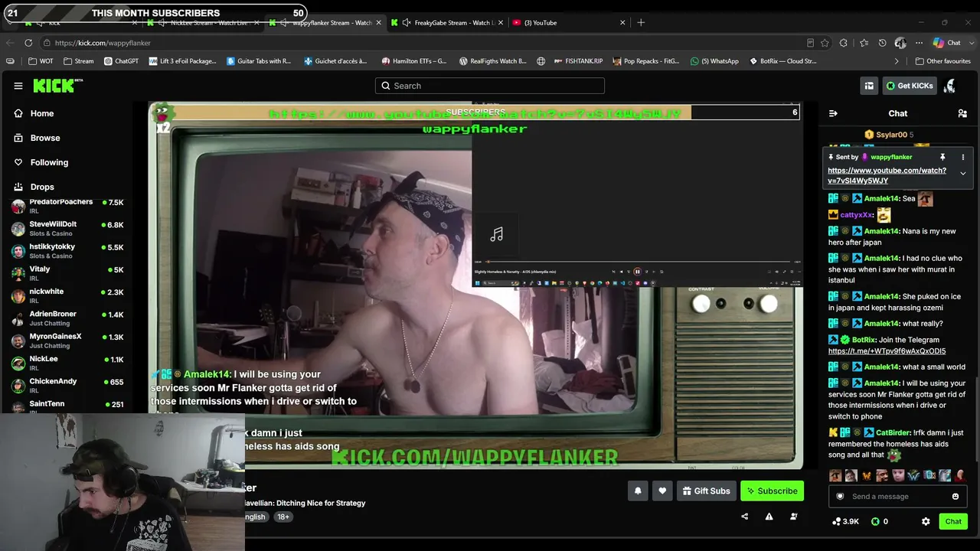Image resolution: width=980 pixels, height=551 pixels.
Task: Send message with the Chat button
Action: pyautogui.click(x=953, y=522)
